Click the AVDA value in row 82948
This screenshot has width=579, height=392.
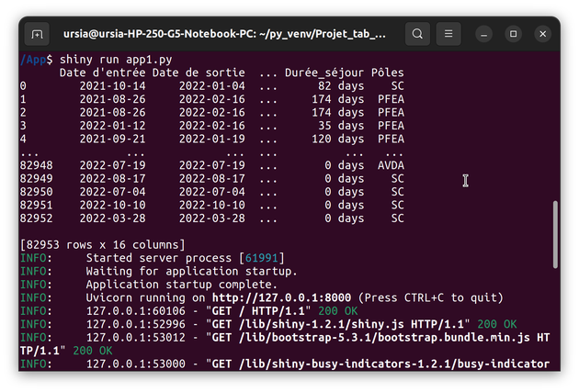(x=391, y=165)
